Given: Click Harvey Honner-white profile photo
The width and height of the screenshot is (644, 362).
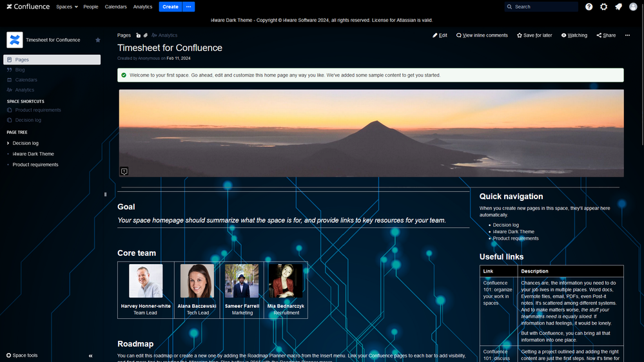Looking at the screenshot, I should (146, 281).
